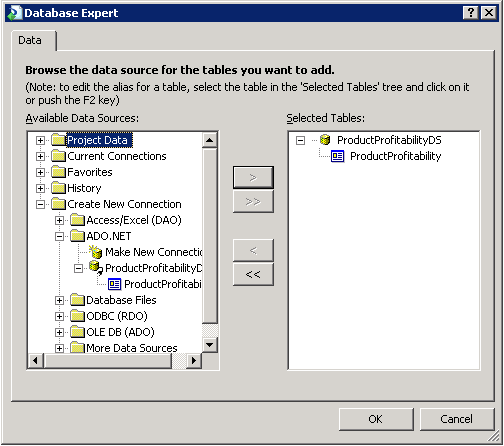Click the add all tables '>>' button

point(253,202)
